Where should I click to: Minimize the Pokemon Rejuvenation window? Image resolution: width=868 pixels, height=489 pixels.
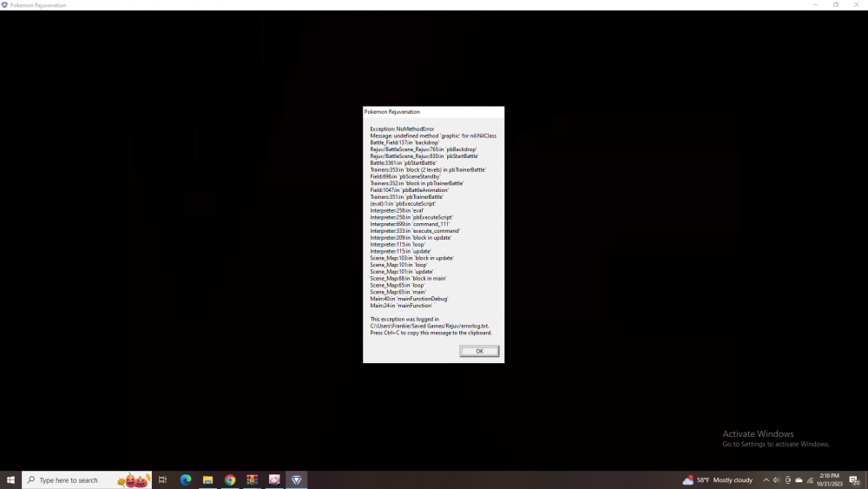point(816,5)
